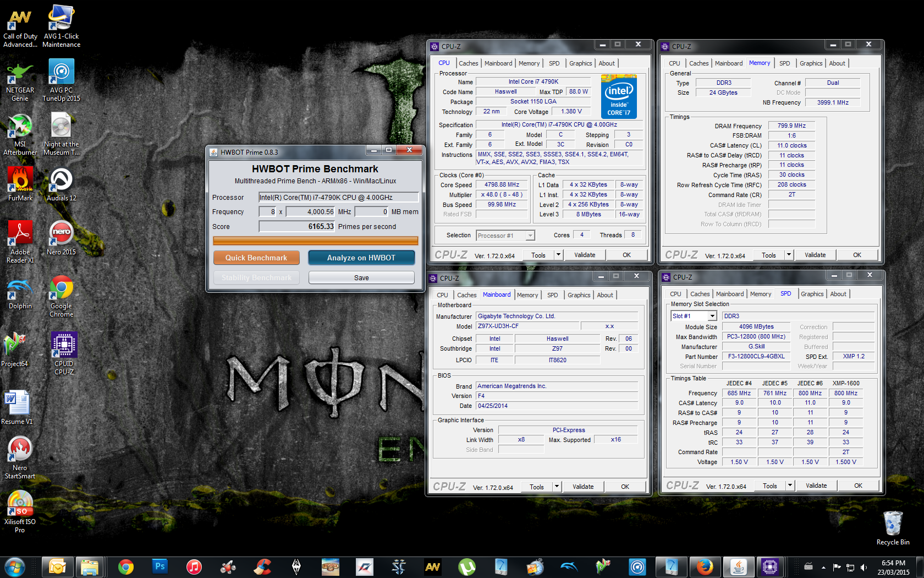924x578 pixels.
Task: Click Core Voltage value 1.380 V
Action: (x=571, y=111)
